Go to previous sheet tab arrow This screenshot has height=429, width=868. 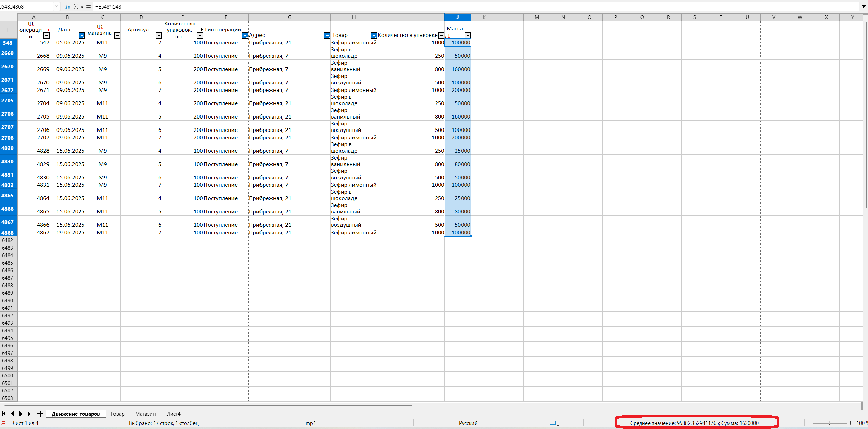13,414
